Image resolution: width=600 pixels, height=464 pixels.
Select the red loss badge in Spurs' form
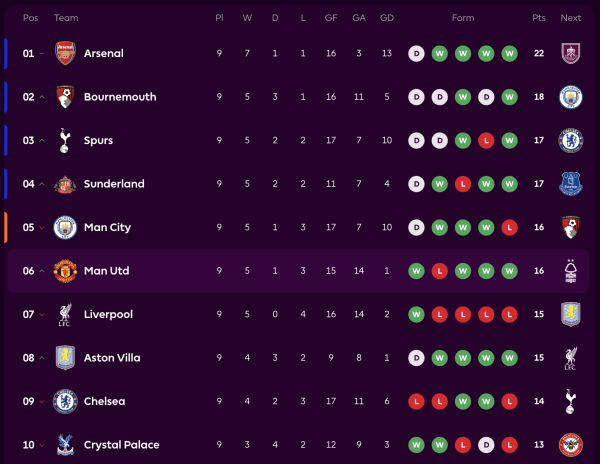(x=486, y=140)
